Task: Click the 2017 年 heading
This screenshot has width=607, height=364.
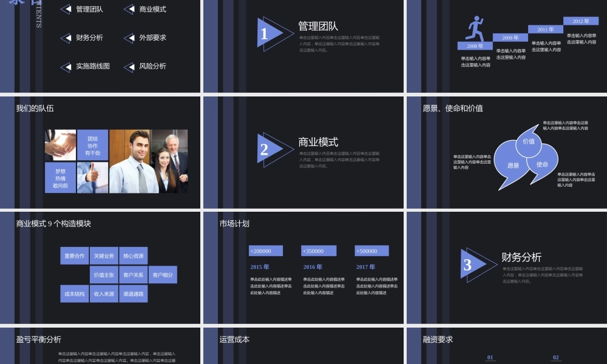Action: [365, 266]
